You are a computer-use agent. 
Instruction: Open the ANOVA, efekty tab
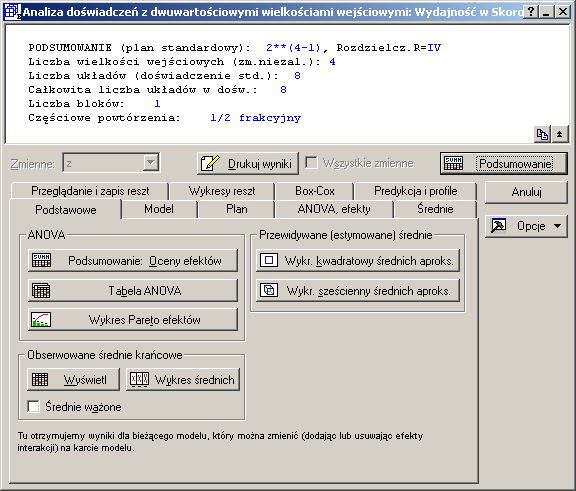[334, 209]
